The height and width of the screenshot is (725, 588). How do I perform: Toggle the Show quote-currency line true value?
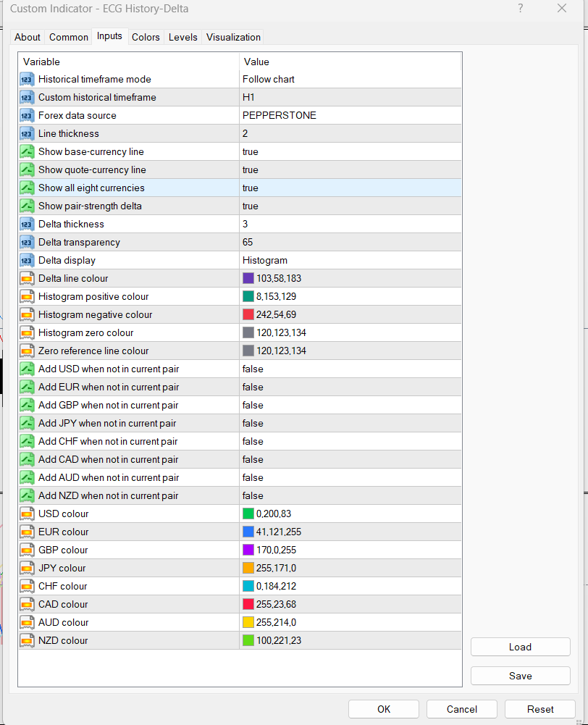pos(350,169)
